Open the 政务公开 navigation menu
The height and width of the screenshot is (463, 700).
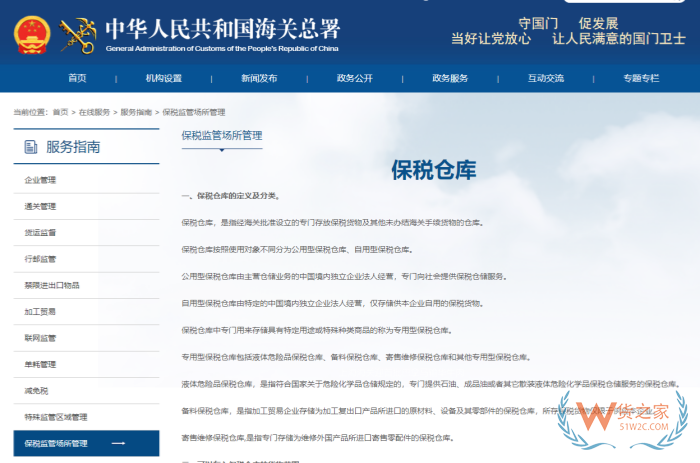(x=355, y=78)
